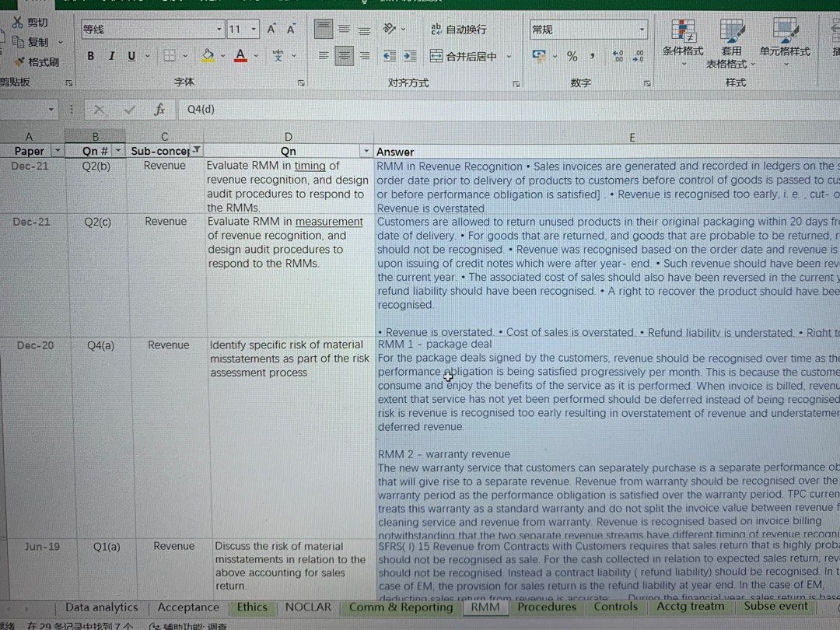Toggle underline formatting
The width and height of the screenshot is (840, 630).
pos(131,56)
